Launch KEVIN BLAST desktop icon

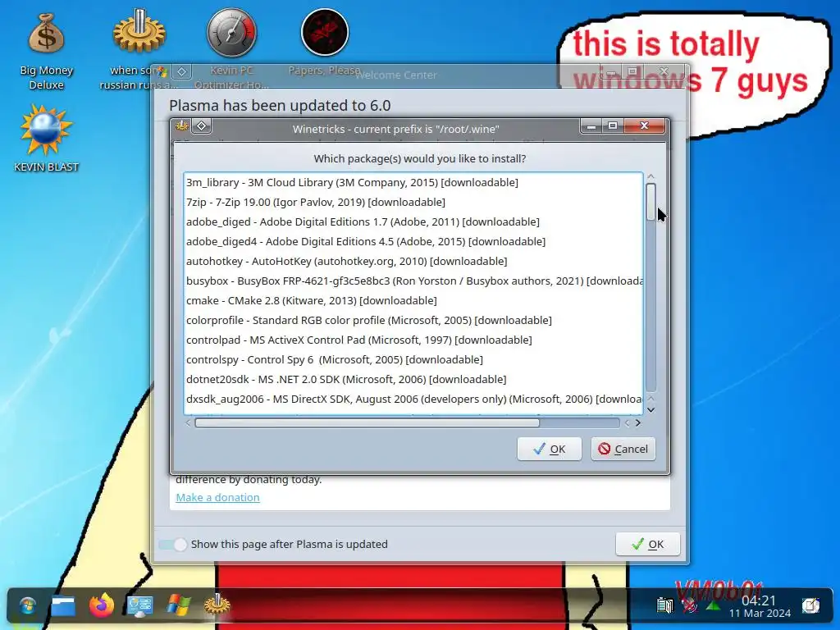point(46,138)
